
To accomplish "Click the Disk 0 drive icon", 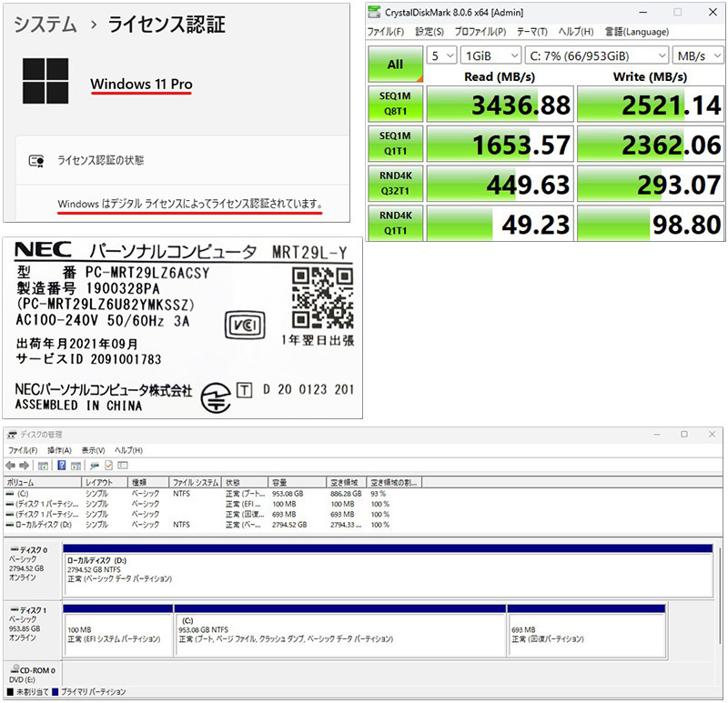I will [x=15, y=550].
